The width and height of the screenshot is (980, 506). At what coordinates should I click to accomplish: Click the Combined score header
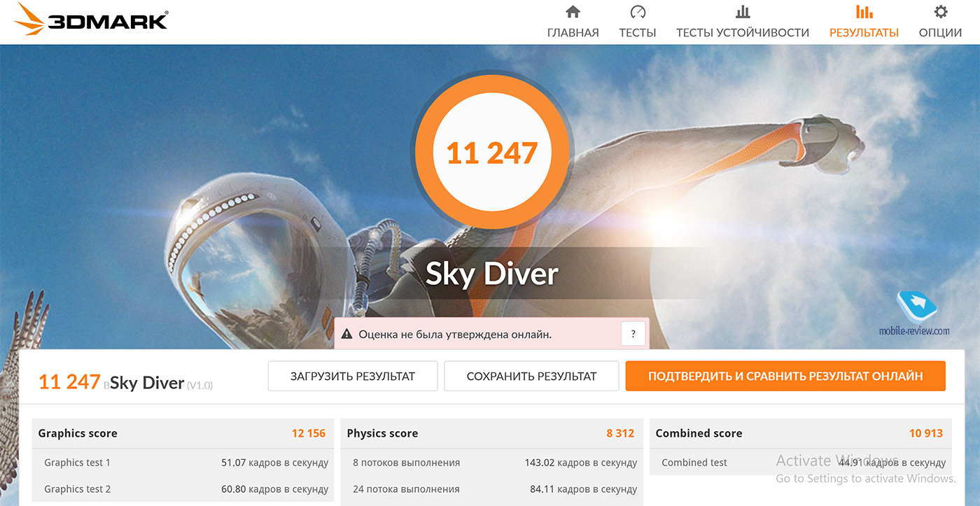(x=799, y=433)
